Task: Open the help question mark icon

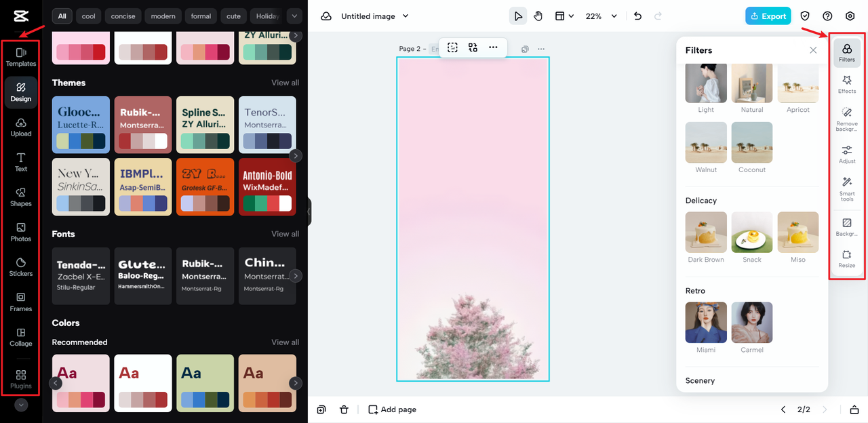Action: tap(827, 16)
